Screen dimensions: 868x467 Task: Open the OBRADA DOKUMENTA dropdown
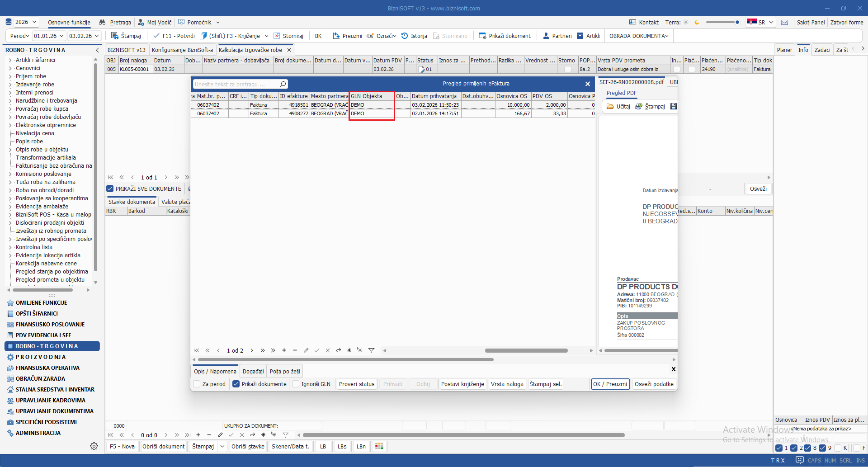(638, 36)
